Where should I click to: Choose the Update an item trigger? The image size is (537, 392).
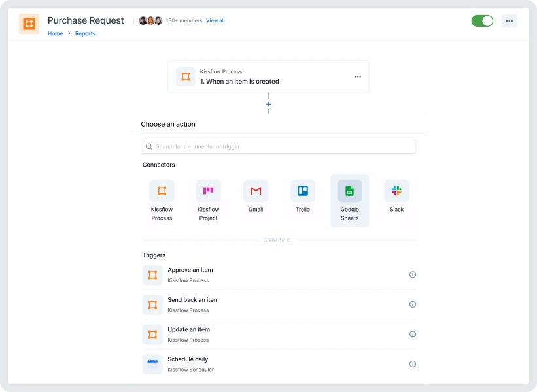coord(279,335)
